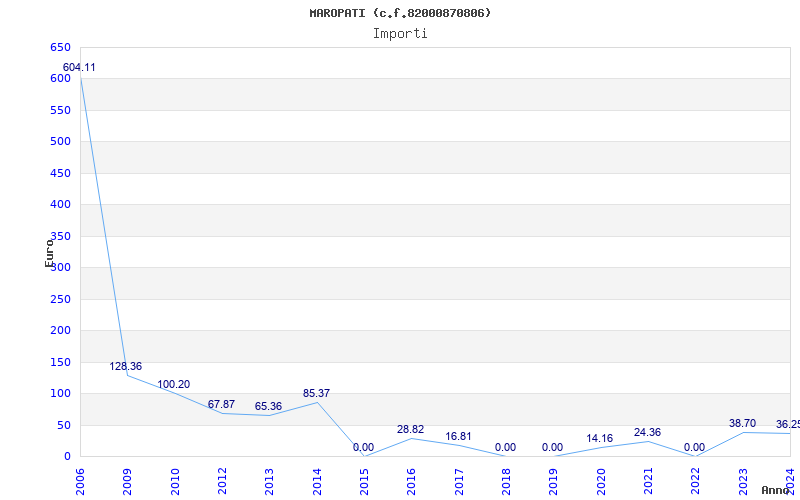800x500 pixels.
Task: Click the 600 y-axis tick label
Action: (60, 79)
